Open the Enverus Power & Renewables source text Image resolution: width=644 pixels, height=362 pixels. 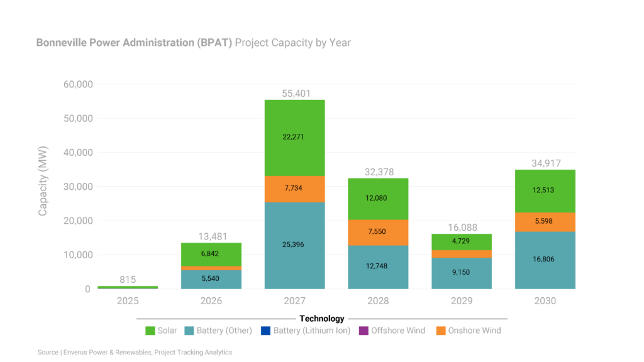coord(135,353)
